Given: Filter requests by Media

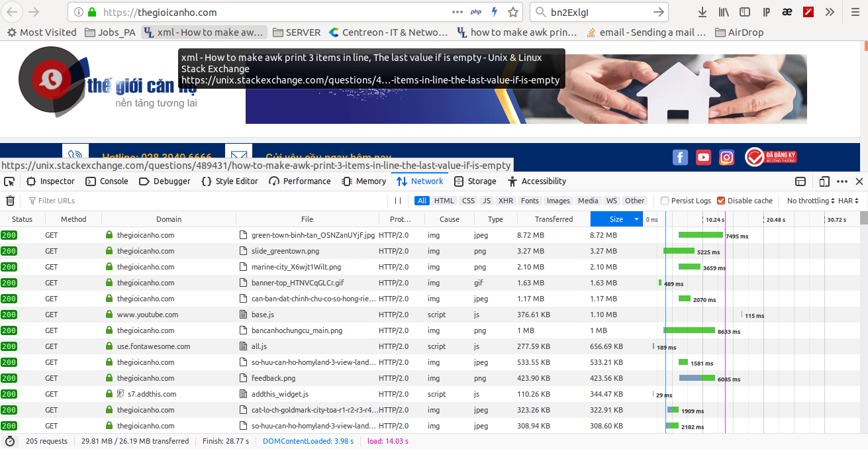Looking at the screenshot, I should [588, 201].
